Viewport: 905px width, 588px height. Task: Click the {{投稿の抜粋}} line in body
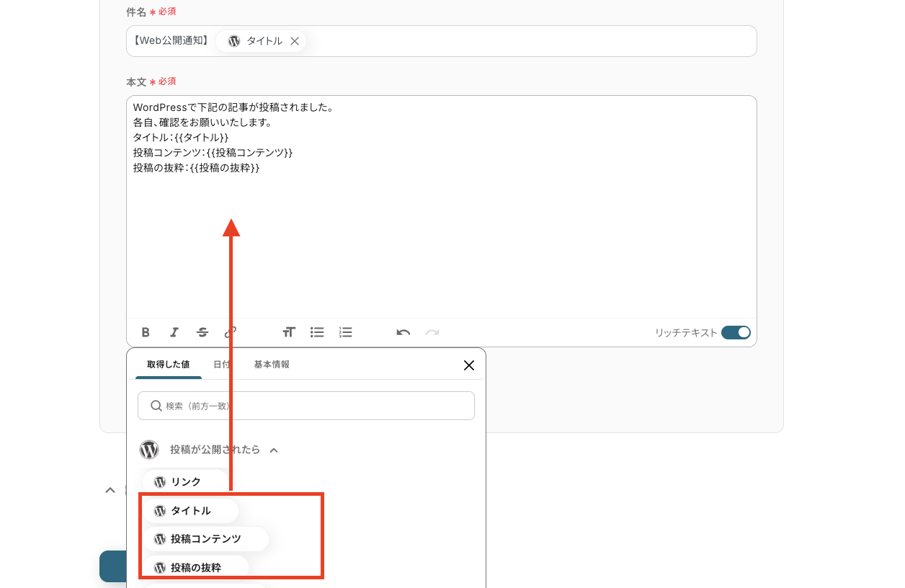(x=196, y=168)
